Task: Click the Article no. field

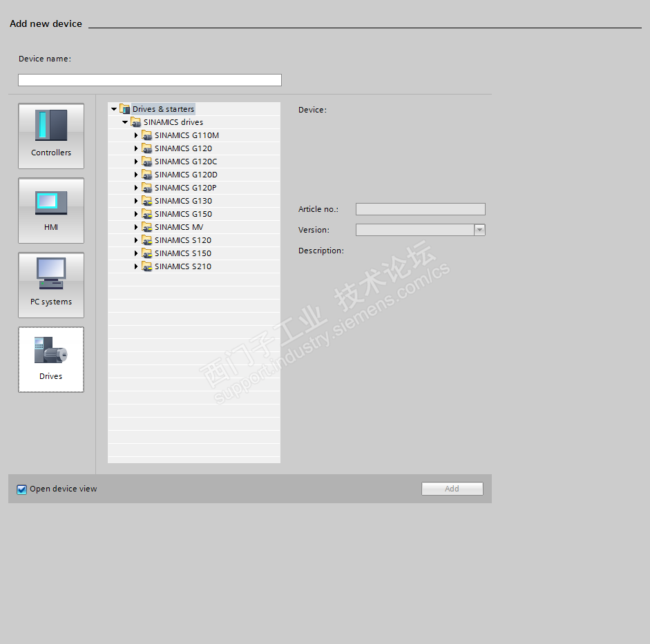Action: (x=421, y=209)
